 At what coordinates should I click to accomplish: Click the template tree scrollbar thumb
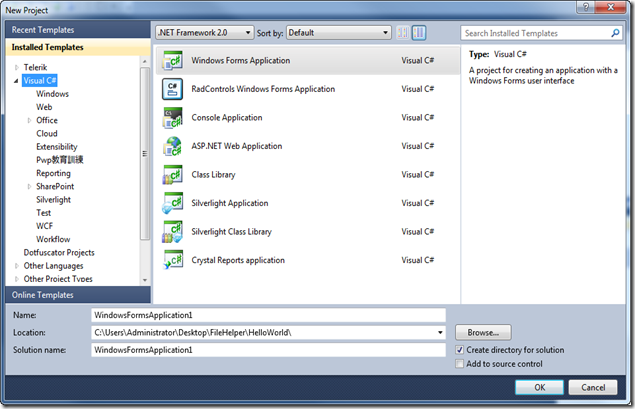pyautogui.click(x=145, y=154)
